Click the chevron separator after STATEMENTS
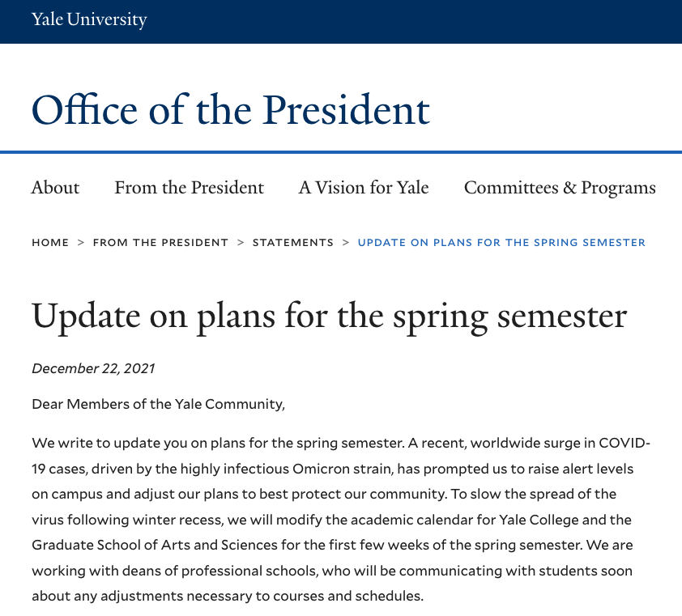This screenshot has height=616, width=682. 346,243
